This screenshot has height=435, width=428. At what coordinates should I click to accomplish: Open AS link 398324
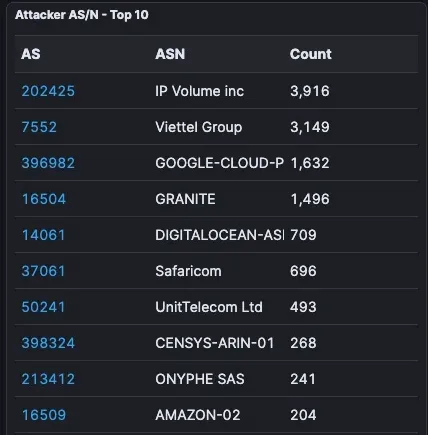(48, 343)
